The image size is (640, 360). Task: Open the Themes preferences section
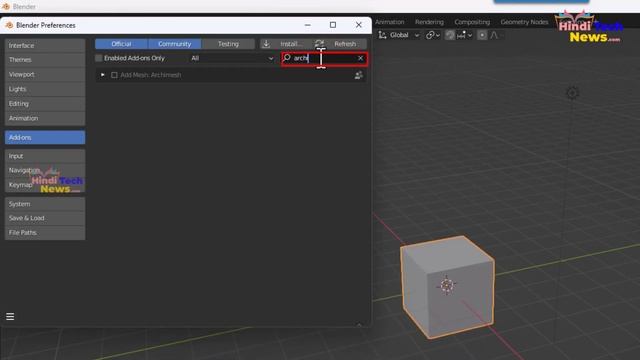click(x=45, y=60)
